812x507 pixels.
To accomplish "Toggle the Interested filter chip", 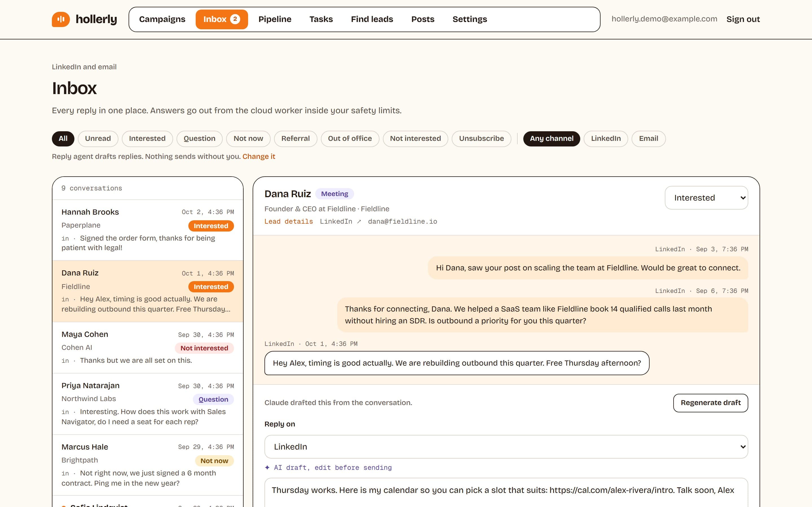I will coord(147,139).
